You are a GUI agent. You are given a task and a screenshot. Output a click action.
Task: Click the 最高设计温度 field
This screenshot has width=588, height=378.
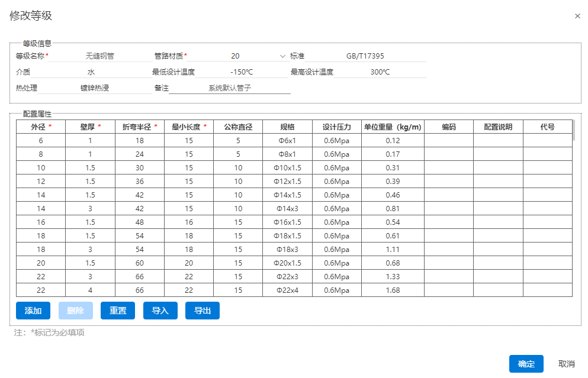tap(380, 72)
